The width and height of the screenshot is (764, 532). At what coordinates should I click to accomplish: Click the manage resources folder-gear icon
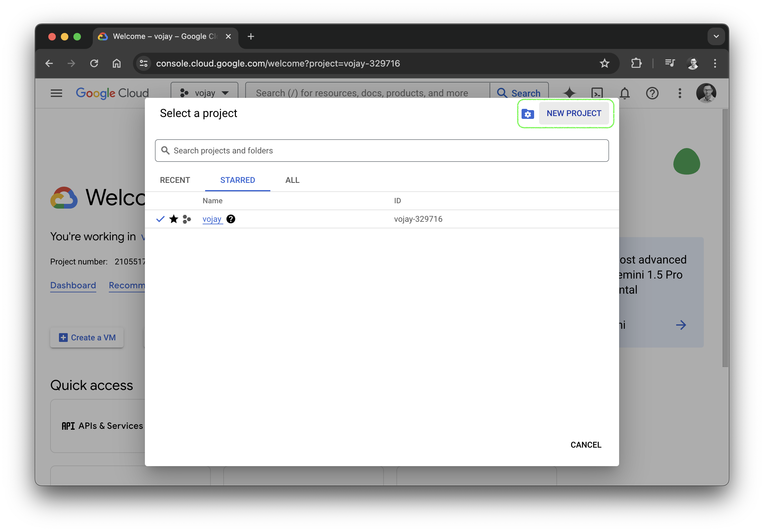528,114
